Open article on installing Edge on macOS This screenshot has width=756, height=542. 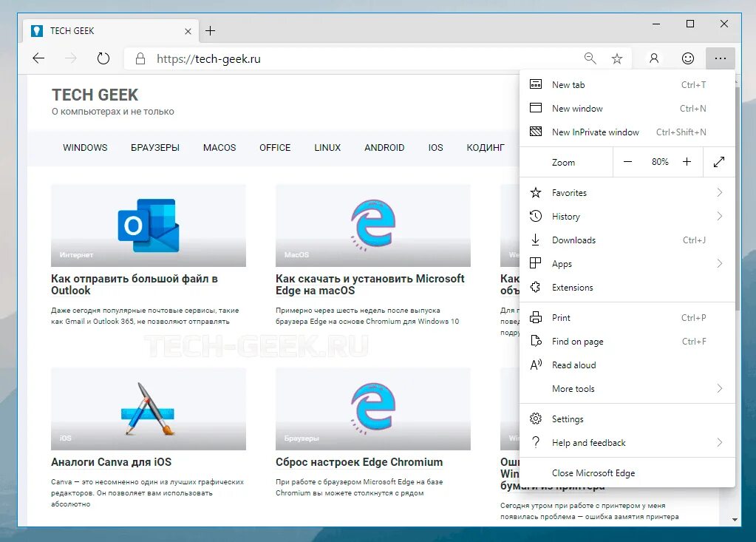(370, 285)
